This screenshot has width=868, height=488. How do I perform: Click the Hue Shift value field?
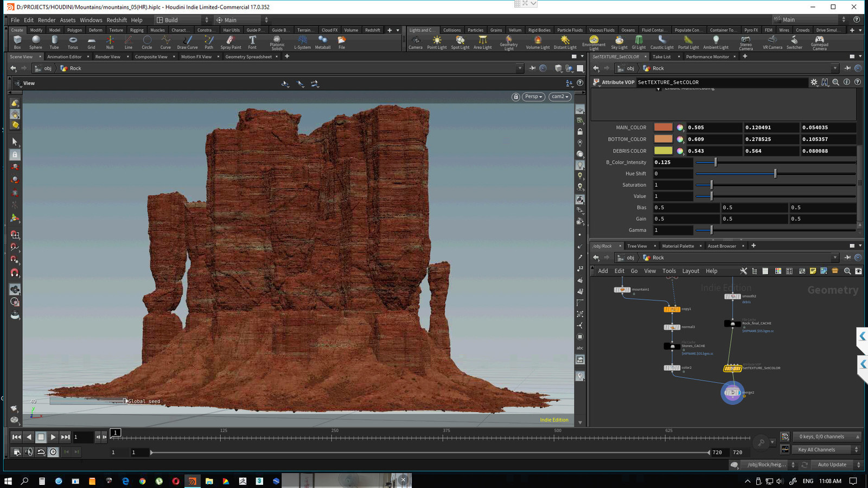coord(673,174)
